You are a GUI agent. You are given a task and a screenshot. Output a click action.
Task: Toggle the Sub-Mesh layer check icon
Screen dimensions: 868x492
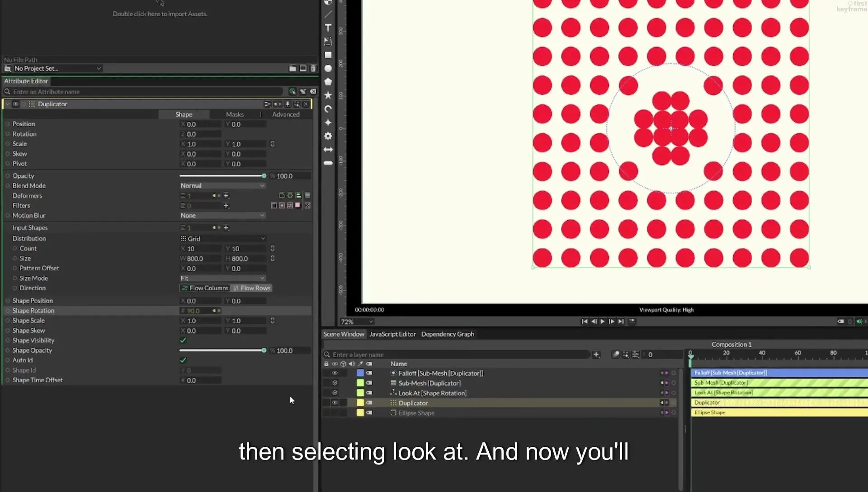(335, 383)
